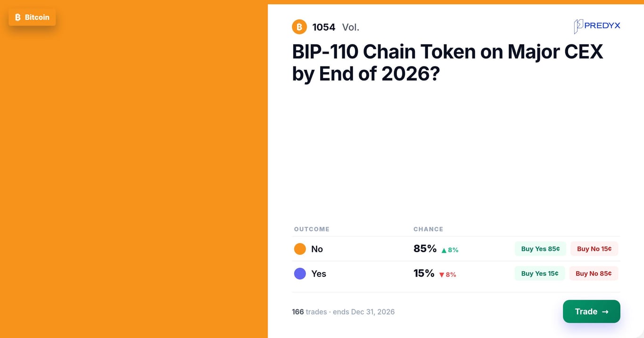Click the Bitcoin symbol in the tag
Viewport: 644px width, 338px height.
(18, 17)
